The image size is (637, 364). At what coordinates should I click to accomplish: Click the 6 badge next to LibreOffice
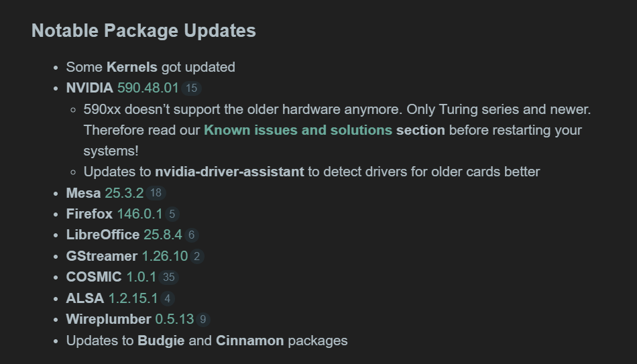[x=192, y=236]
